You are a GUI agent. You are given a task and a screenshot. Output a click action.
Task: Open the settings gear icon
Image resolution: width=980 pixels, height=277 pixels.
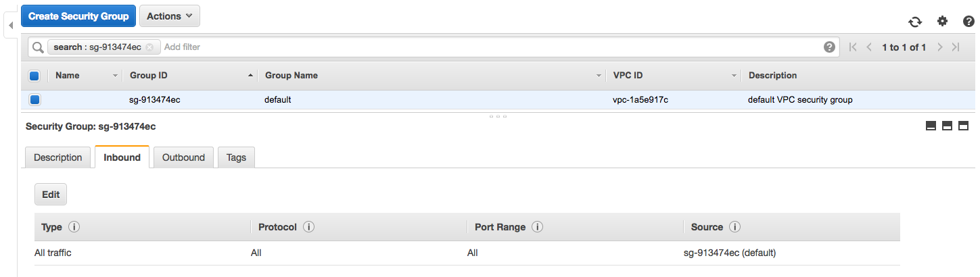point(942,21)
